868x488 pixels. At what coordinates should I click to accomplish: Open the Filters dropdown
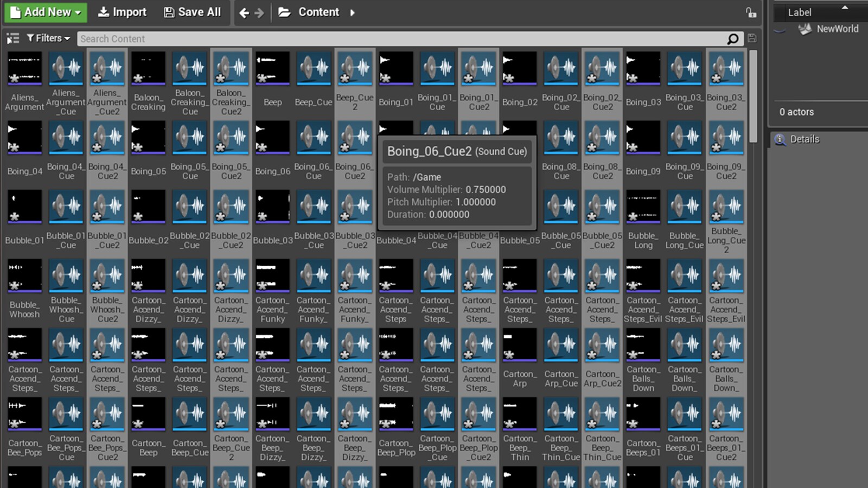48,38
